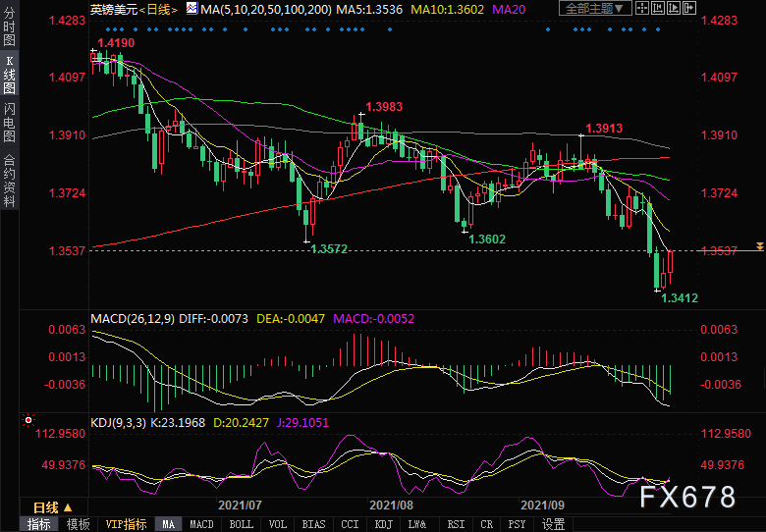Expand the 日线 period selector
Screen dimensions: 766x532
pos(53,508)
